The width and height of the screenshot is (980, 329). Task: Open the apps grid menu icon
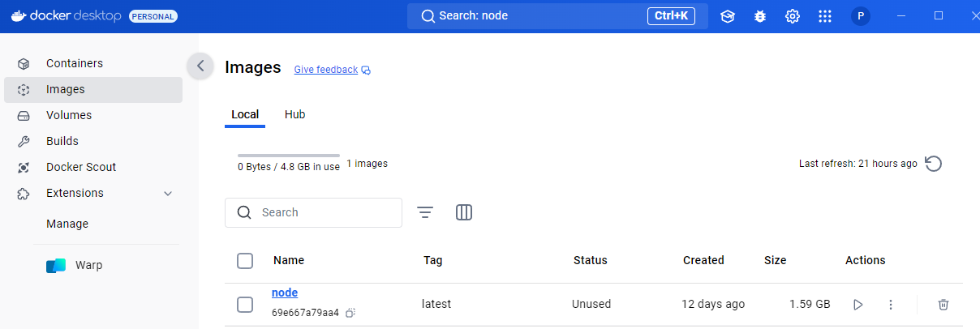tap(825, 16)
